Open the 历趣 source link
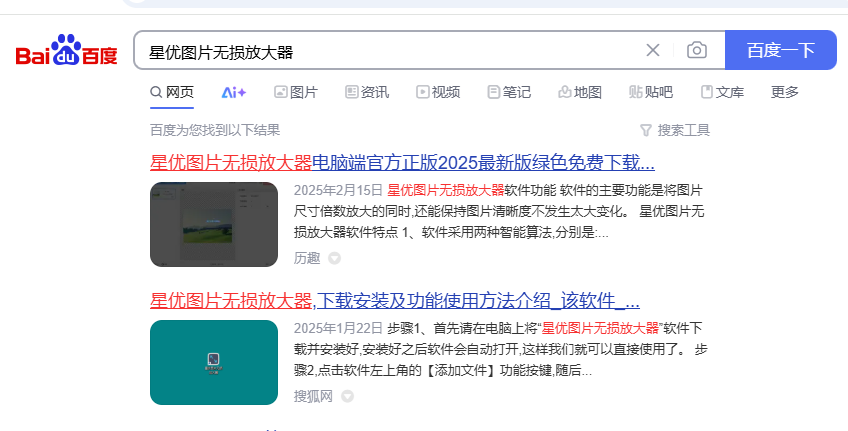 307,258
